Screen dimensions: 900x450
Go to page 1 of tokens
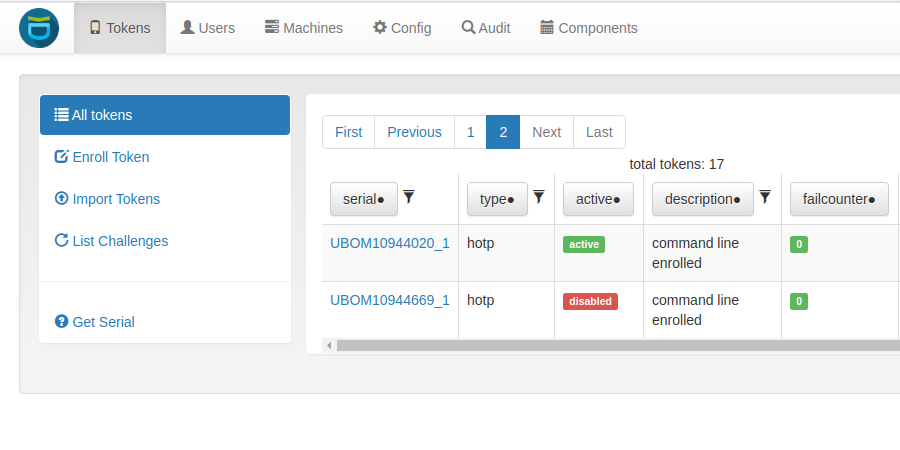[x=470, y=132]
